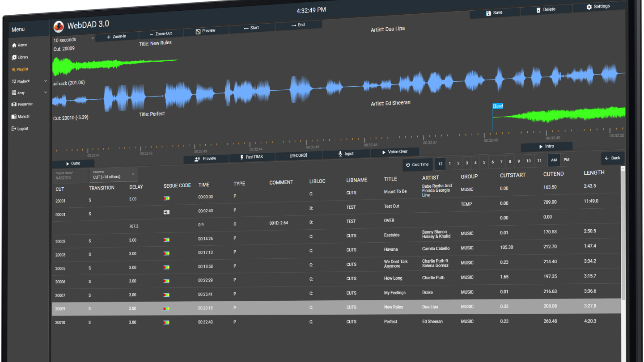This screenshot has width=644, height=362.
Task: Click the FastTRAK lightning icon
Action: click(242, 157)
